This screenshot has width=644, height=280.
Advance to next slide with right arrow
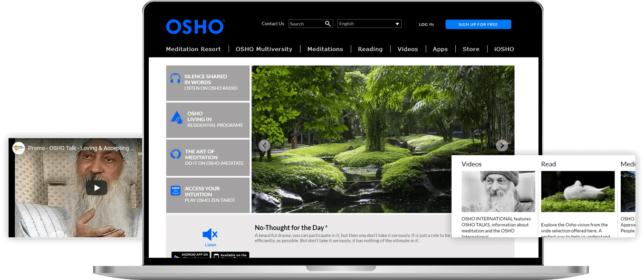pos(502,146)
